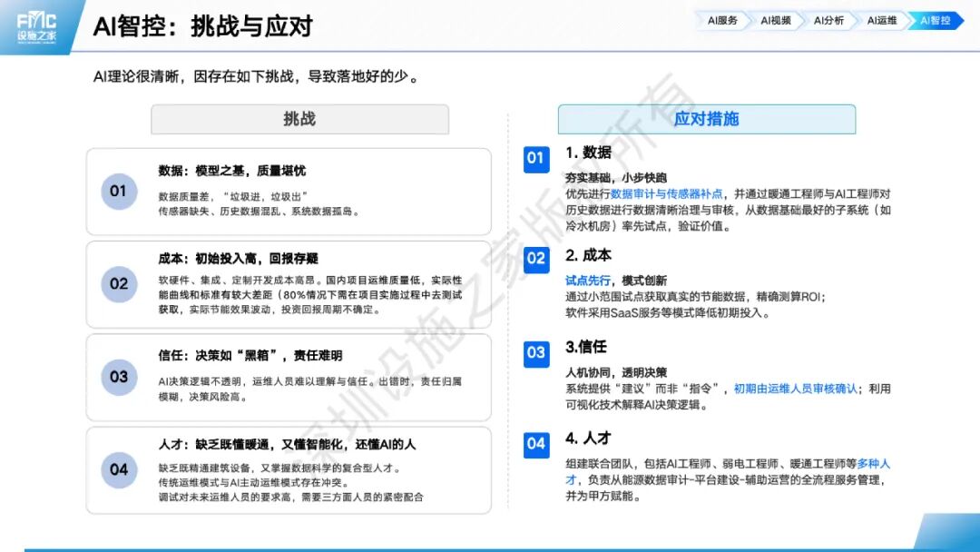Click the blue 04 badge next to 4.人才
This screenshot has width=980, height=552.
tap(534, 446)
